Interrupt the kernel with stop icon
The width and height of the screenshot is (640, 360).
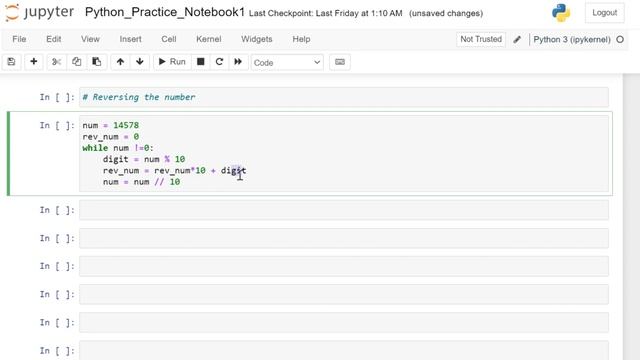pos(200,62)
